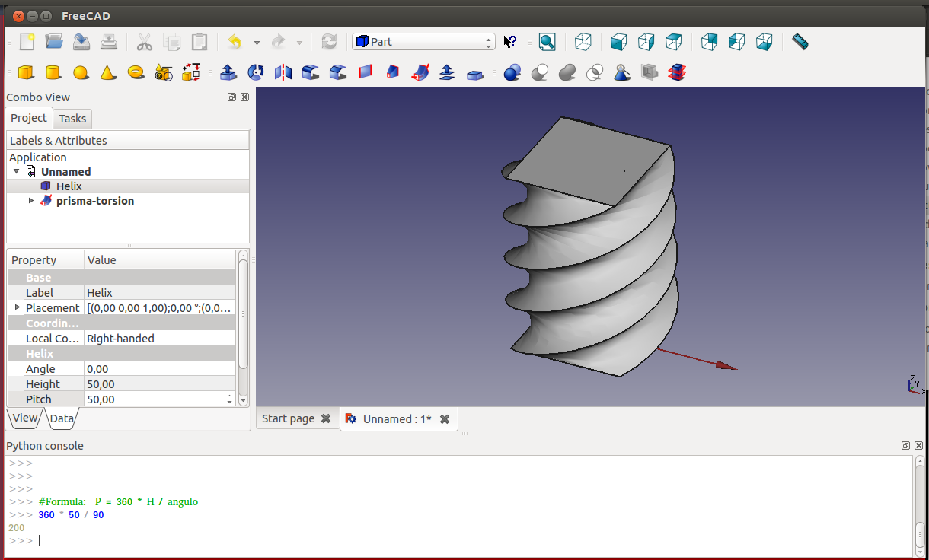Select Helix in the model tree

(69, 186)
